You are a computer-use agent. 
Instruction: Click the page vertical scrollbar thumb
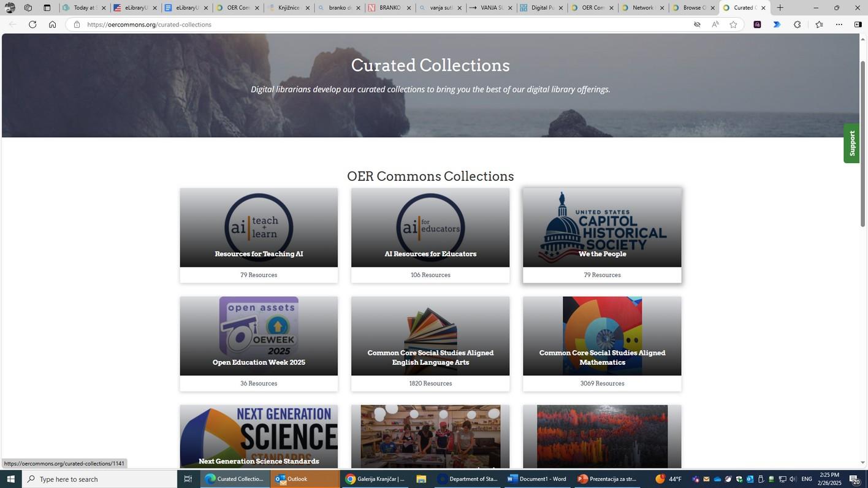862,144
